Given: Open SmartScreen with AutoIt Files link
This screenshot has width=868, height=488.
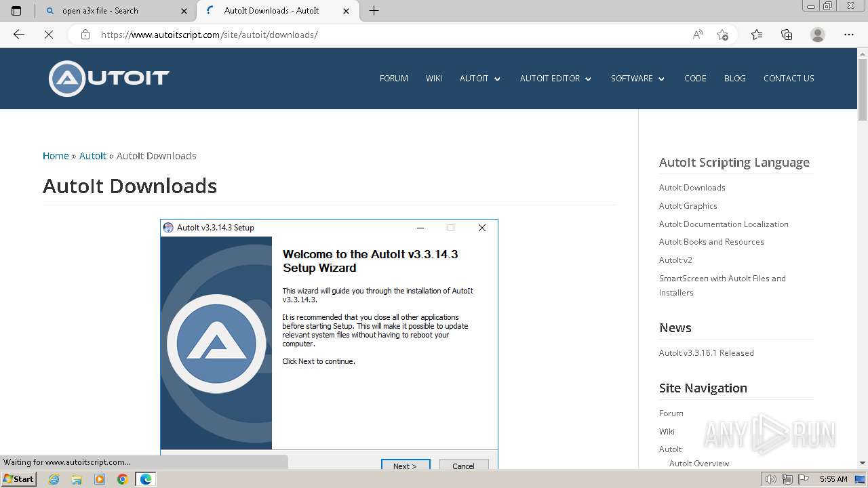Looking at the screenshot, I should point(722,285).
